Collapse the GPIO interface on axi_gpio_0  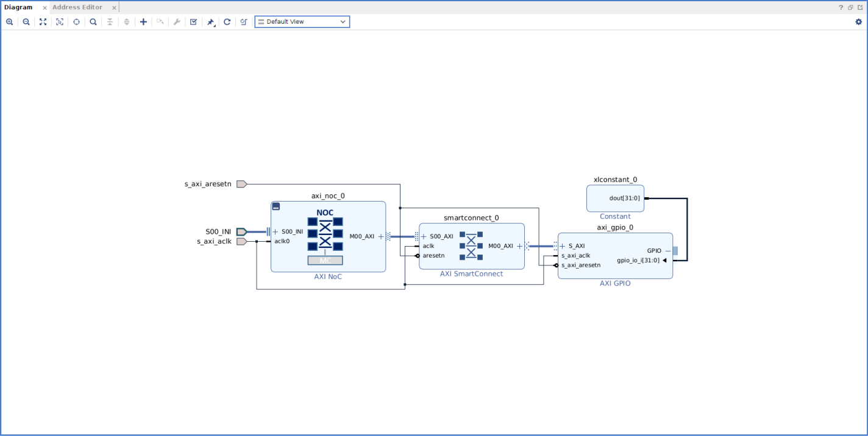(668, 250)
